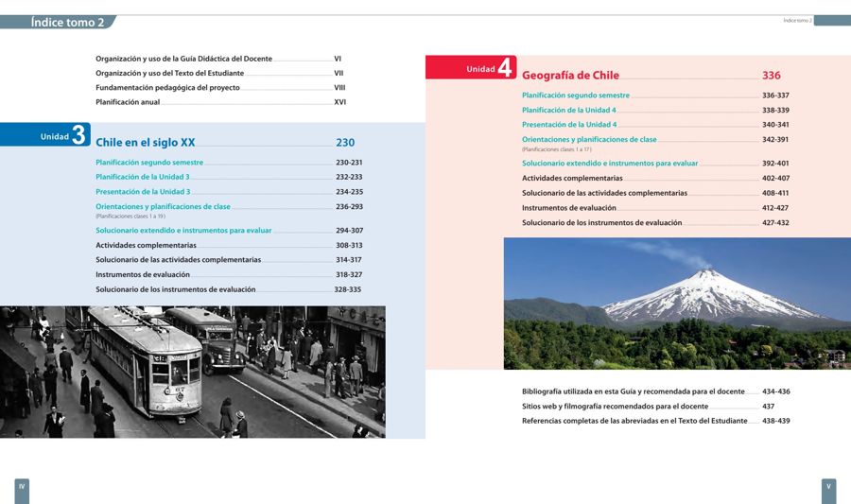
Task: Select 'Solucionario de los instrumentos de evaluación' 427-432
Action: [602, 223]
